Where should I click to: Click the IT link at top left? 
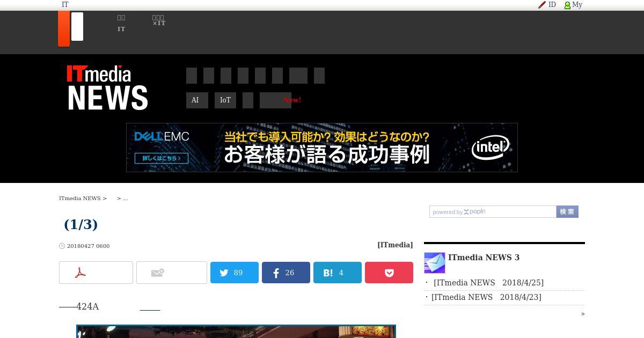click(65, 5)
